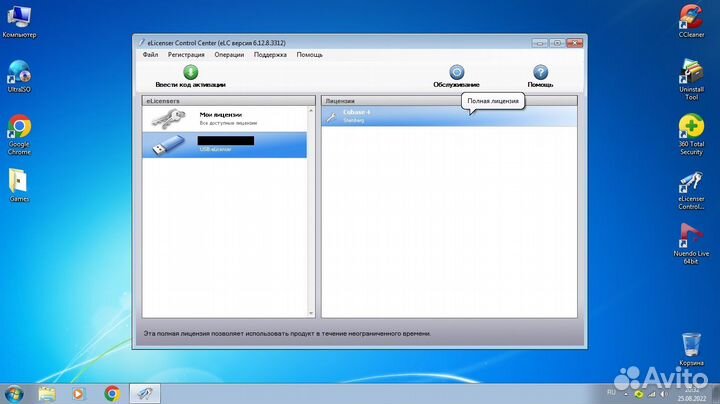Maximize the eLicenser Control Center window

(x=557, y=43)
